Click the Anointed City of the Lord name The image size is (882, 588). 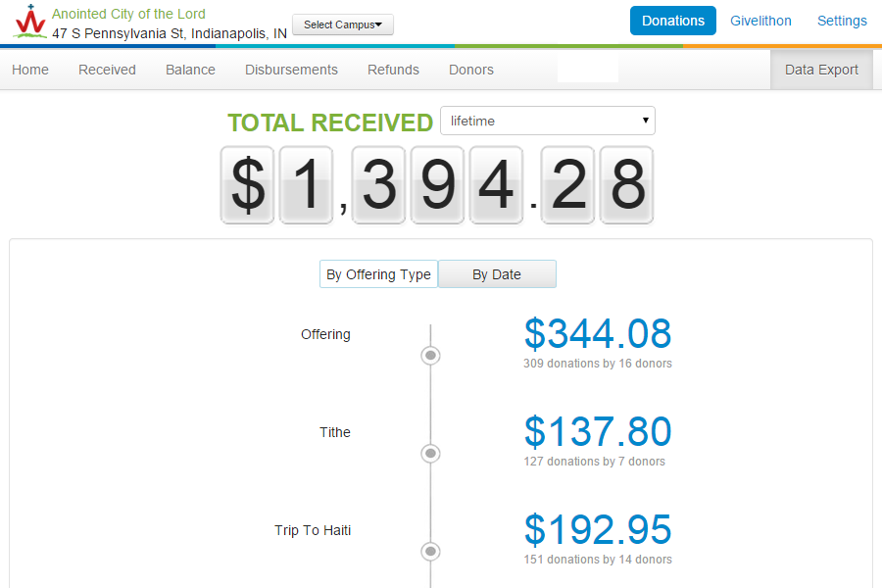[128, 14]
